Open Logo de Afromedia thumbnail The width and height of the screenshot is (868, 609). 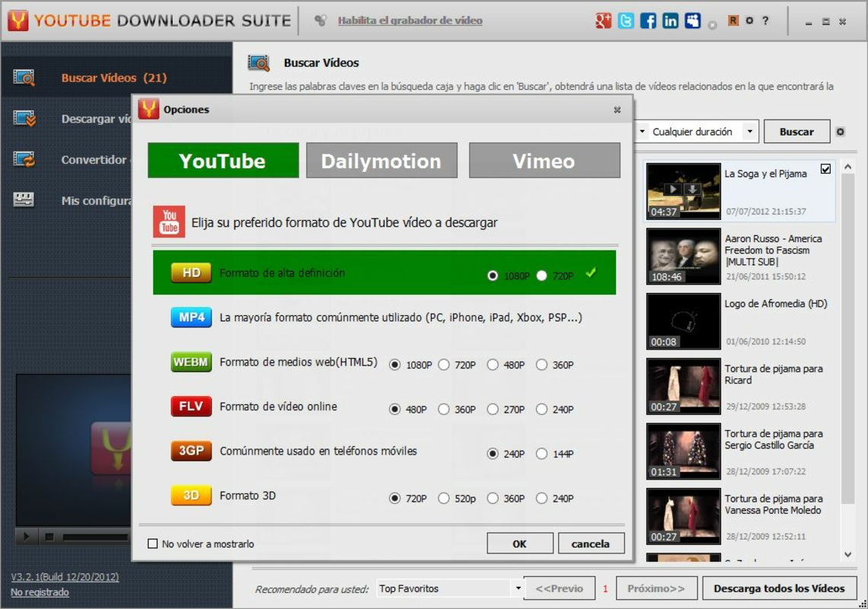coord(684,321)
